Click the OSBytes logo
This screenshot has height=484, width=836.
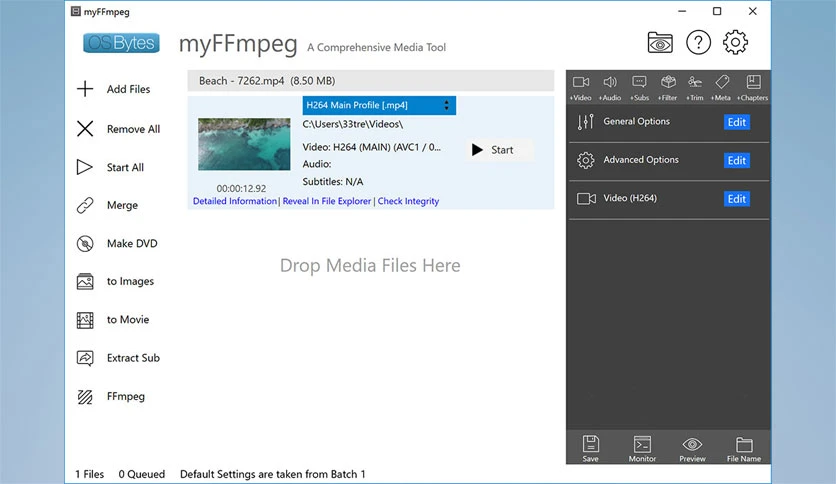click(122, 43)
